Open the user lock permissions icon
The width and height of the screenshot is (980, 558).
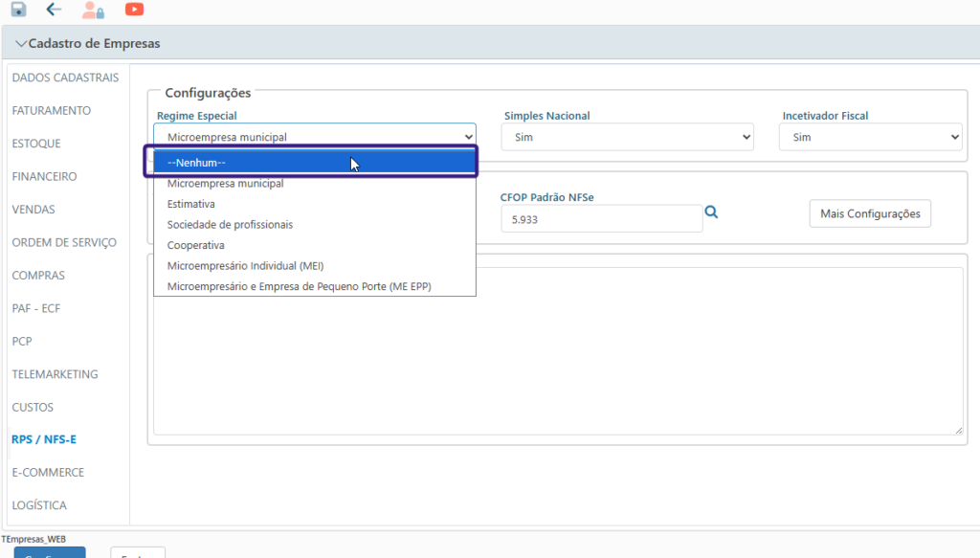coord(93,11)
